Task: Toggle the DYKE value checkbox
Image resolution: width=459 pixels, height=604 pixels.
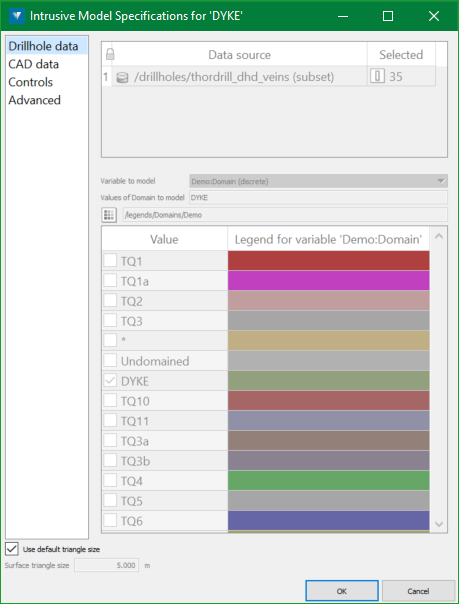Action: pyautogui.click(x=110, y=381)
